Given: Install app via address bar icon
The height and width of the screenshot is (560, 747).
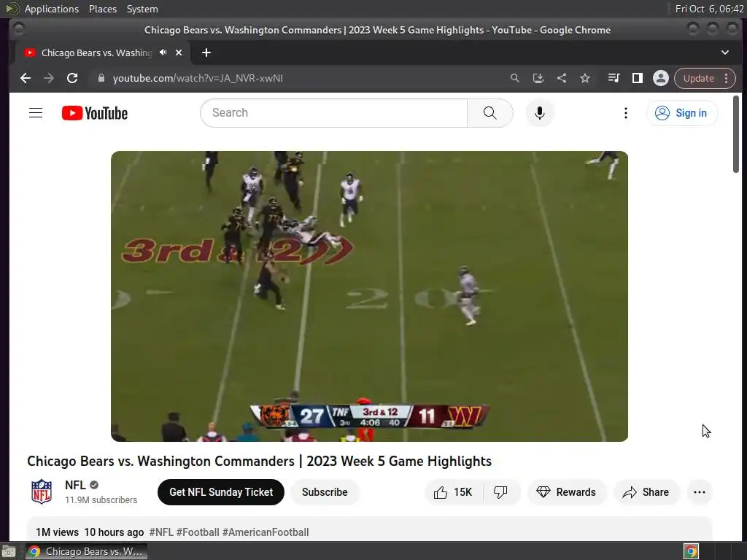Looking at the screenshot, I should pyautogui.click(x=538, y=78).
